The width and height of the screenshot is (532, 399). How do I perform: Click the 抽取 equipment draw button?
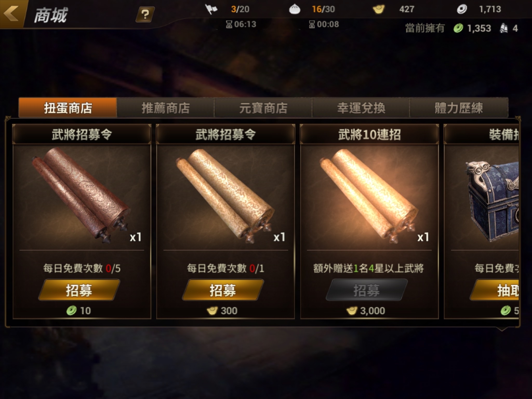(494, 290)
